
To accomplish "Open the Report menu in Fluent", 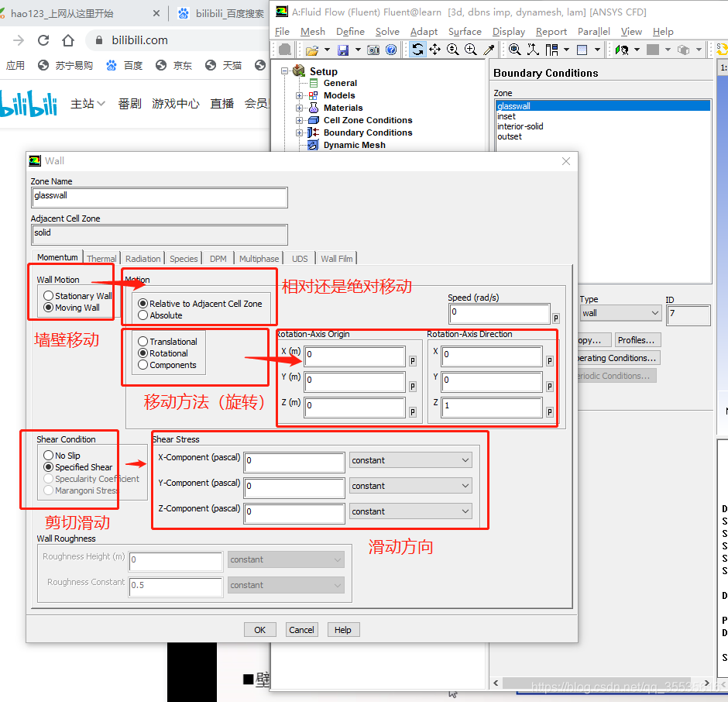I will [x=551, y=32].
